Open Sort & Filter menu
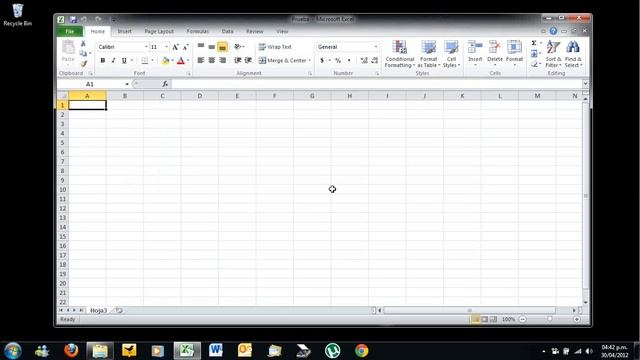 [x=553, y=54]
